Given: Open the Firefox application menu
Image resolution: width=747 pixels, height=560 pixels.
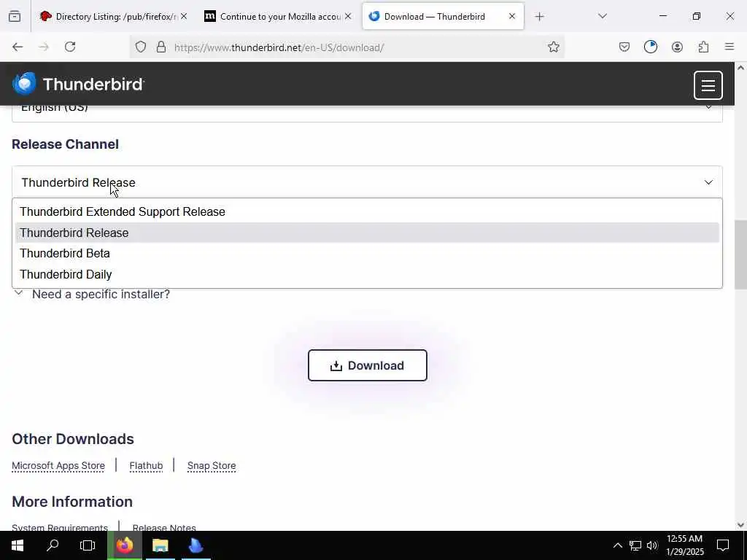Looking at the screenshot, I should coord(729,47).
